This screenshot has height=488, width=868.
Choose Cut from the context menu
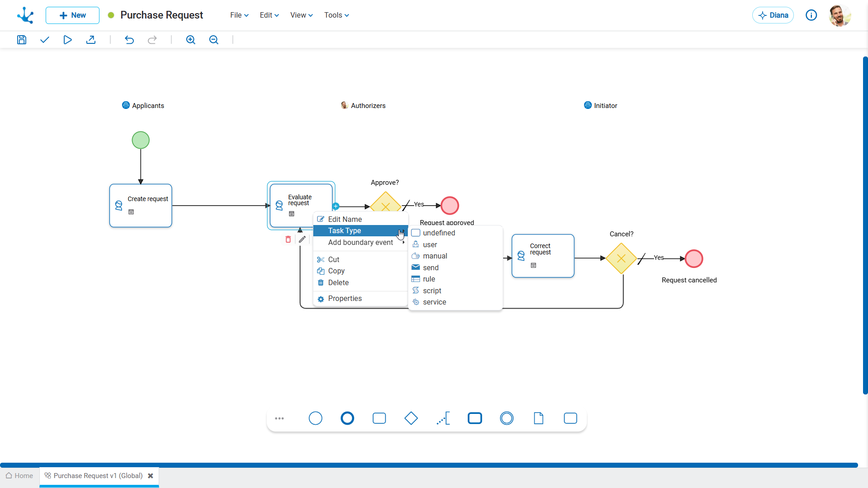361,259
